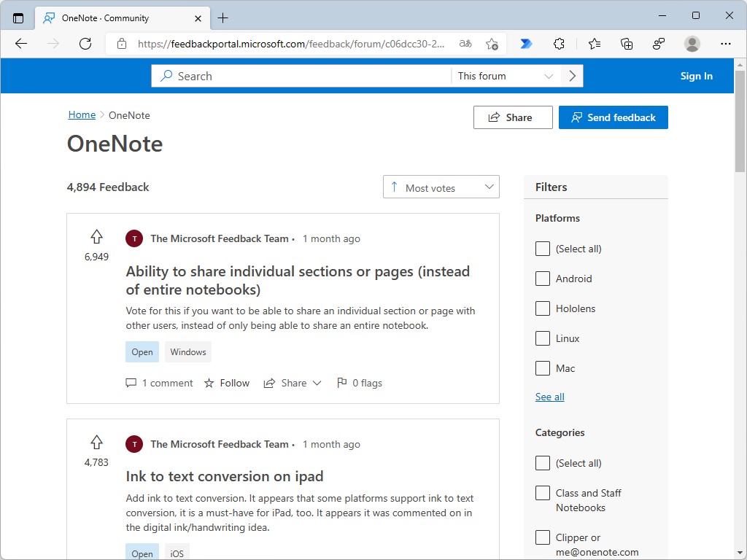
Task: Open Ability to share individual sections post
Action: (x=298, y=281)
